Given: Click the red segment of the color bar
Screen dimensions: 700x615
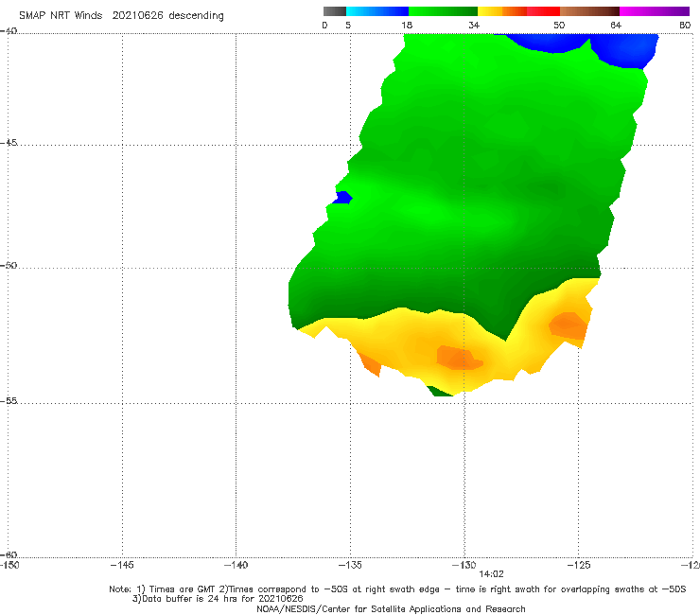Looking at the screenshot, I should tap(543, 11).
